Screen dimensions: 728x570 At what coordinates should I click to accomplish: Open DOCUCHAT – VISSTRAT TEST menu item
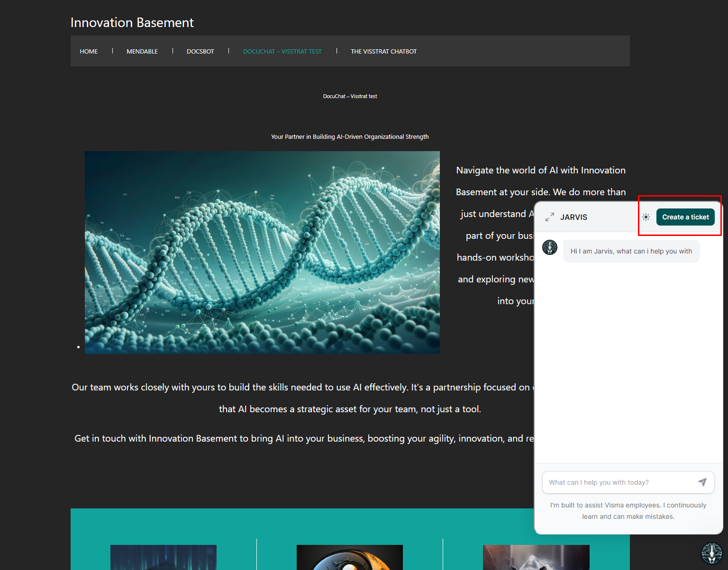pos(282,51)
